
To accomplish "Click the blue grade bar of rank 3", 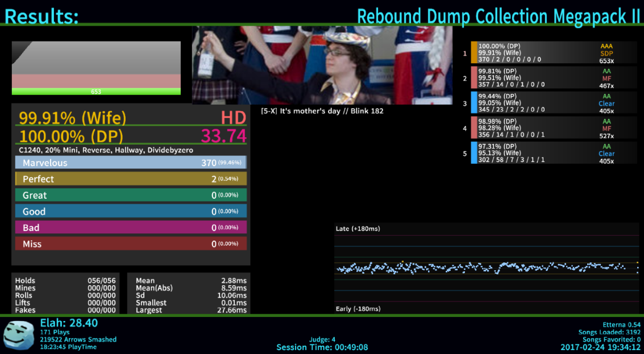I will (x=474, y=103).
